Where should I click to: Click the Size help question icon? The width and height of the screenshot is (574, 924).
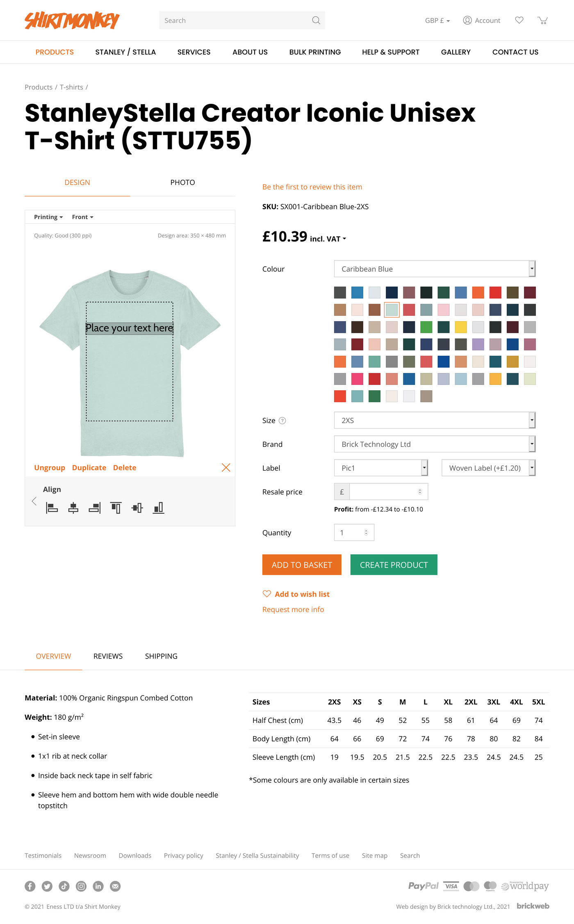282,421
